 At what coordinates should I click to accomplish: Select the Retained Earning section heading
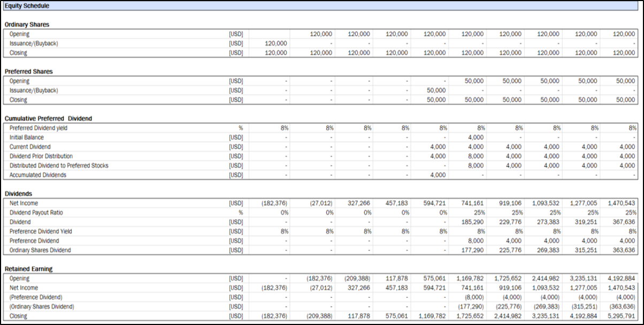(28, 269)
